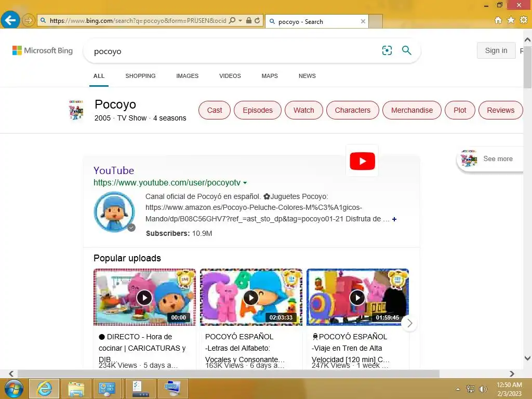Switch to the VIDEOS tab
The height and width of the screenshot is (399, 532).
pyautogui.click(x=230, y=76)
